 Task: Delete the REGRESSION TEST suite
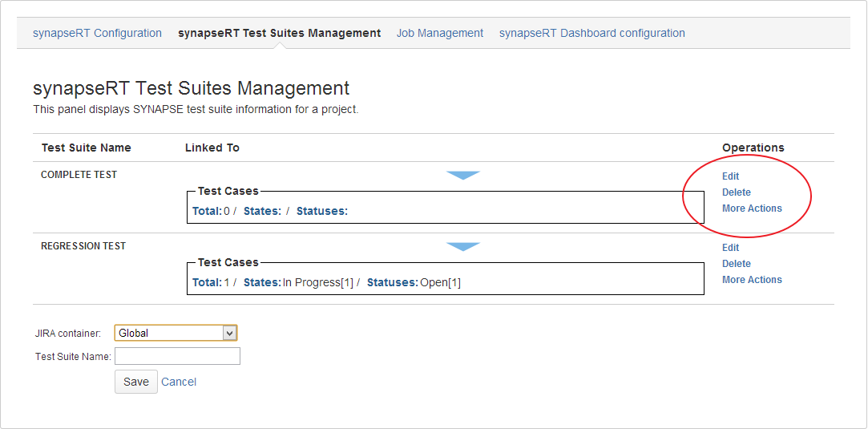click(x=736, y=264)
